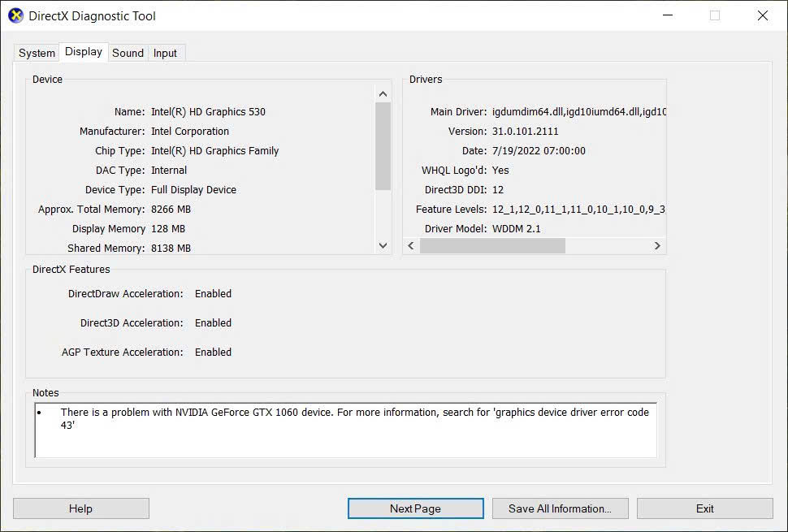Click the Drivers panel's horizontal scrollbar thumb
The height and width of the screenshot is (532, 788).
[x=492, y=245]
